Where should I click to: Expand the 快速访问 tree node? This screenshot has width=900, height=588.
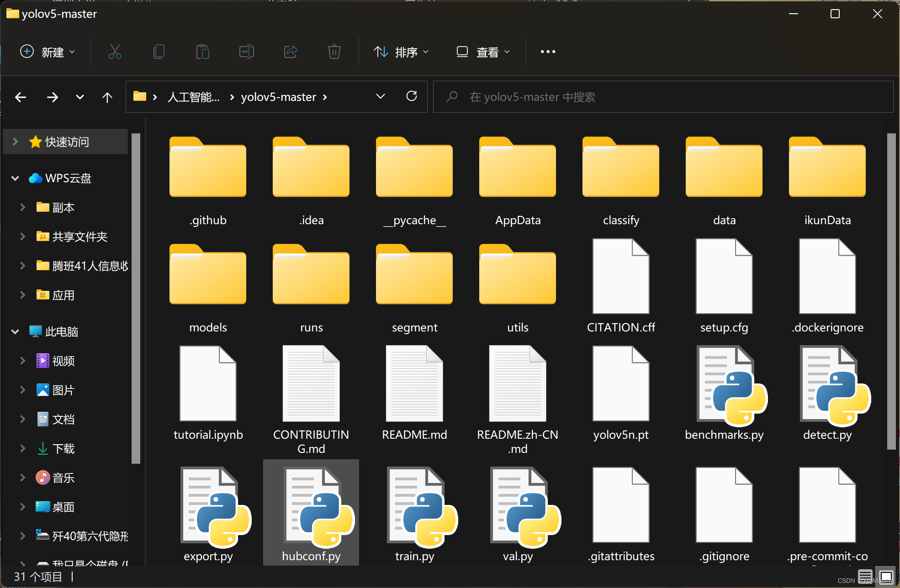coord(16,142)
